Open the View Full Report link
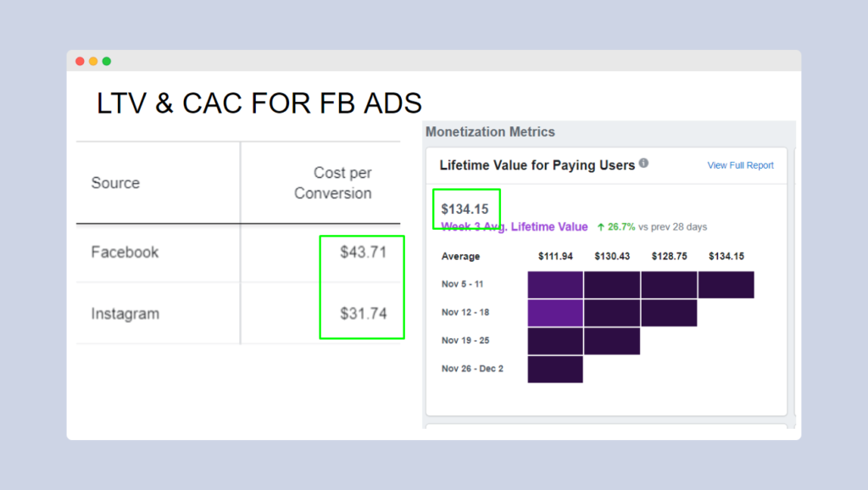868x490 pixels. (x=740, y=165)
